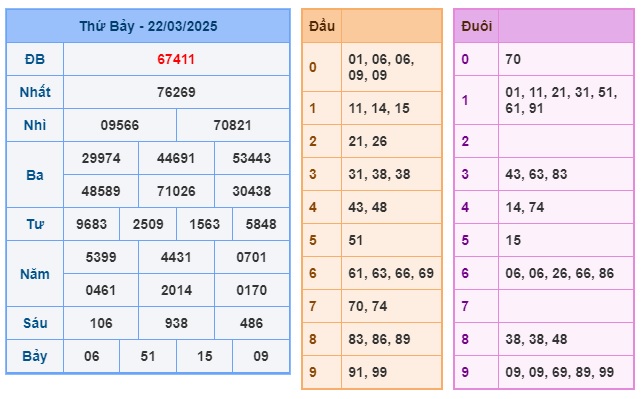641x399 pixels.
Task: Click Đầu row 0 label
Action: click(313, 67)
